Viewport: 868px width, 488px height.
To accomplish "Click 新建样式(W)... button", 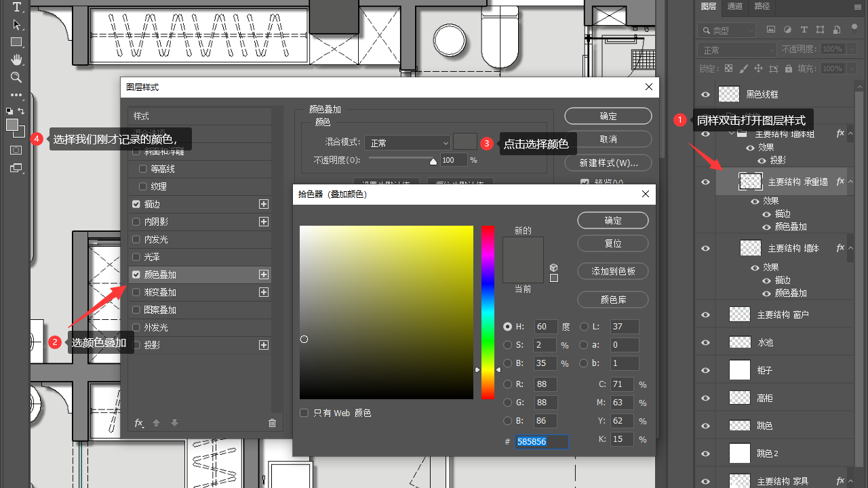I will (x=608, y=163).
